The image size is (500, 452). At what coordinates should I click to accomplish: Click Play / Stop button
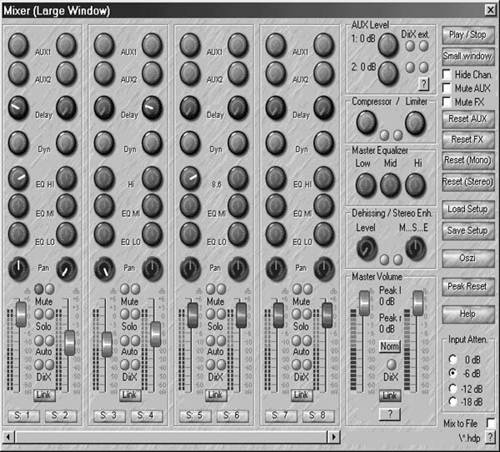pyautogui.click(x=468, y=35)
